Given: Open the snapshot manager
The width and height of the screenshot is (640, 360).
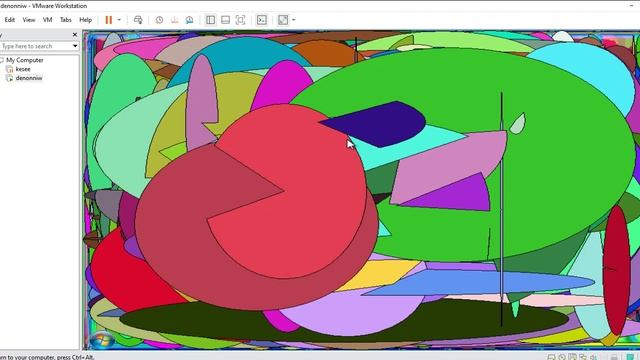Looking at the screenshot, I should pos(189,20).
